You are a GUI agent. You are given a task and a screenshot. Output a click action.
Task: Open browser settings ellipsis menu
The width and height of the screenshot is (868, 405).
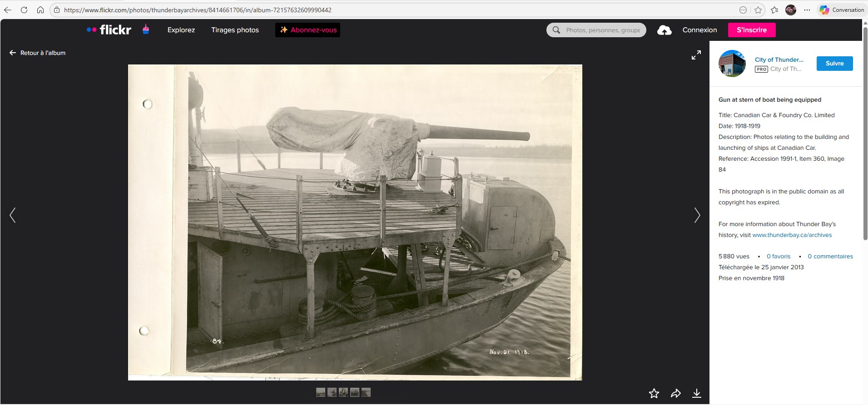(807, 10)
